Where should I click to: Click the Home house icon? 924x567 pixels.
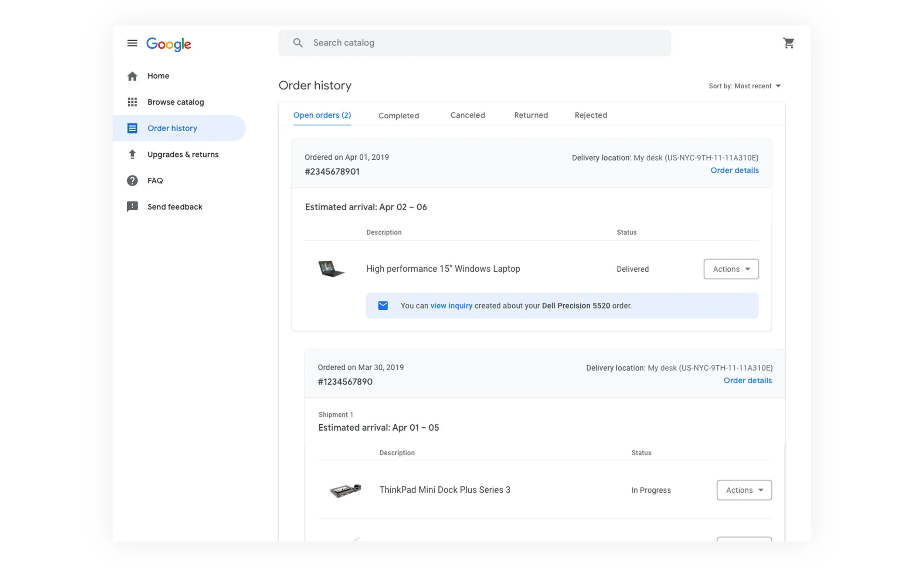132,76
